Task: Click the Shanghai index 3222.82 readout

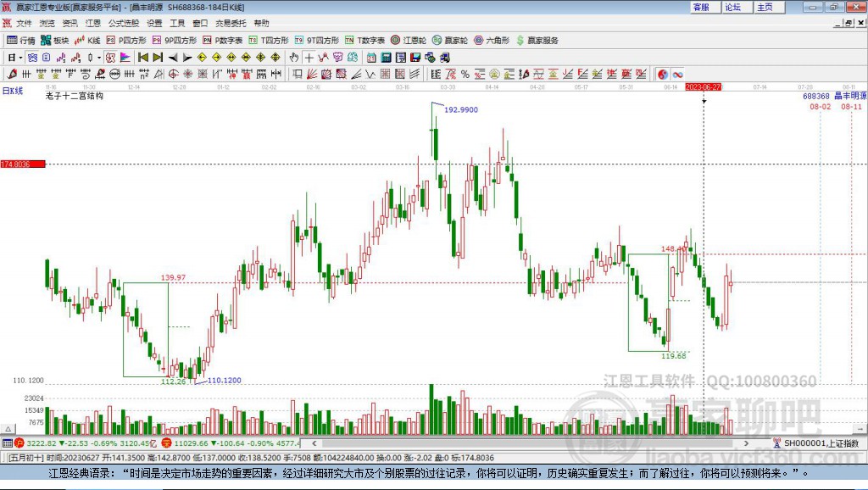Action: (41, 443)
